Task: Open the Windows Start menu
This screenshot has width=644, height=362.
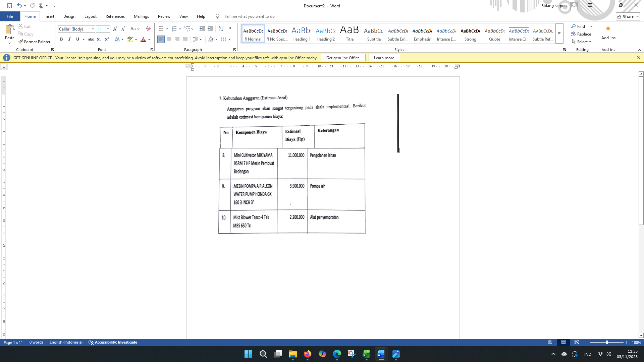Action: coord(249,354)
